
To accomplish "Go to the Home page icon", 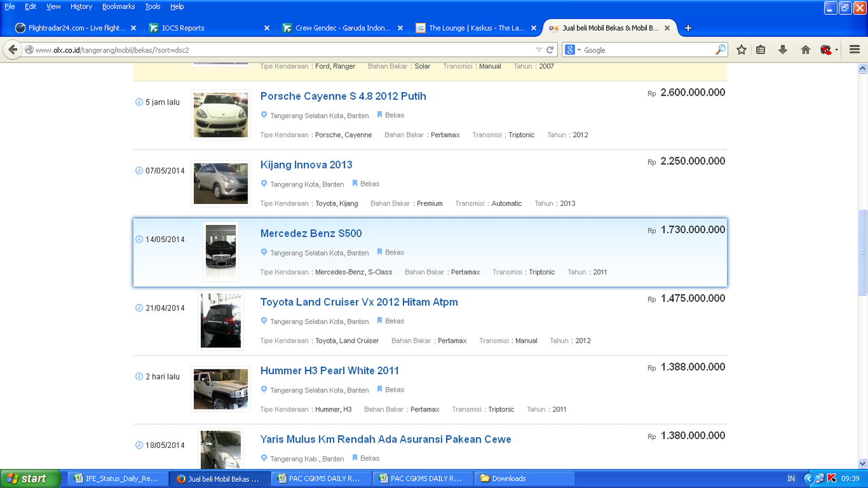I will (x=805, y=49).
